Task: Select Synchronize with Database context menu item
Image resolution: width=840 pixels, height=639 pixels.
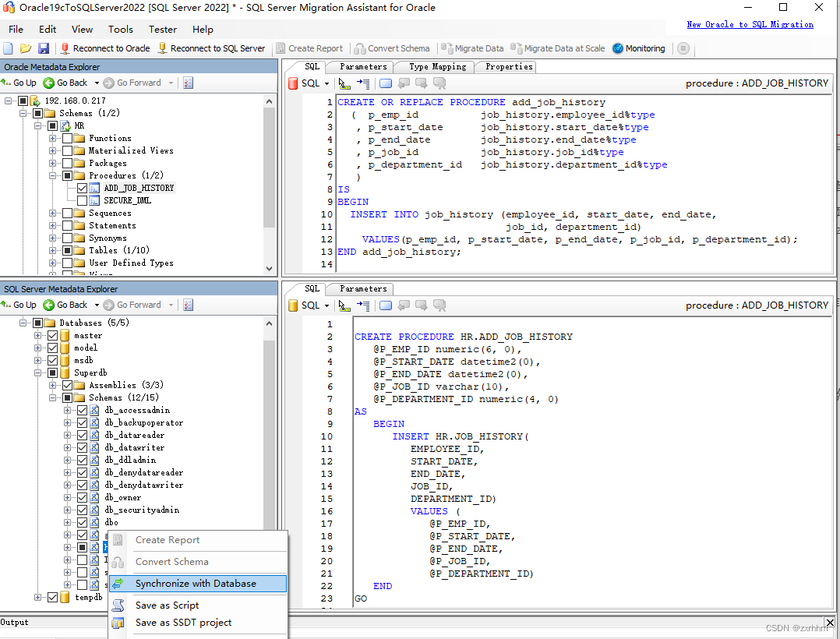Action: (x=198, y=584)
